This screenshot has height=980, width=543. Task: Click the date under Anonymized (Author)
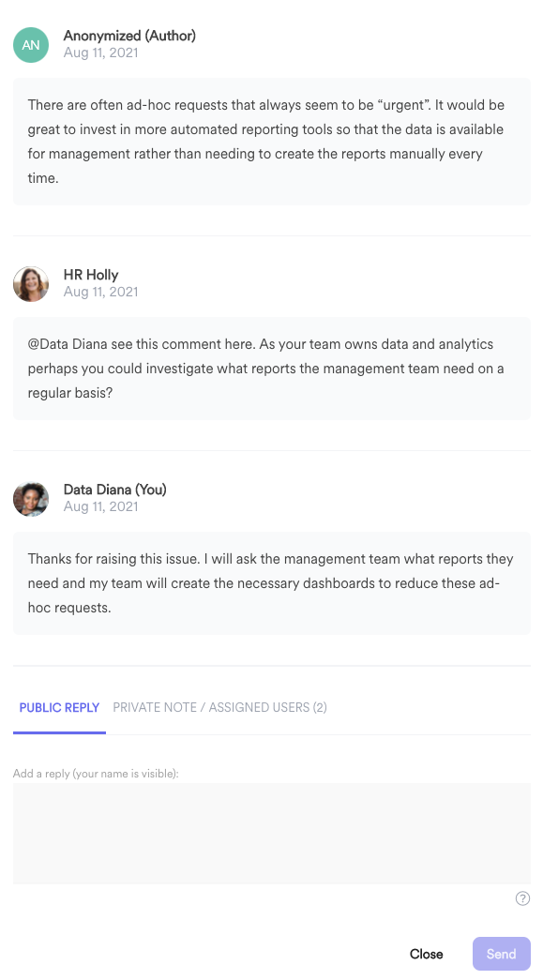pos(100,53)
